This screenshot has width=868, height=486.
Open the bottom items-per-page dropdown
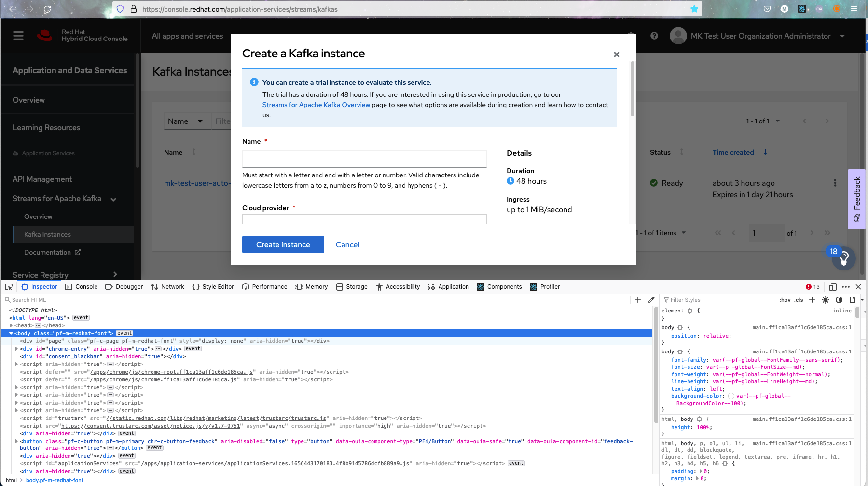coord(661,233)
